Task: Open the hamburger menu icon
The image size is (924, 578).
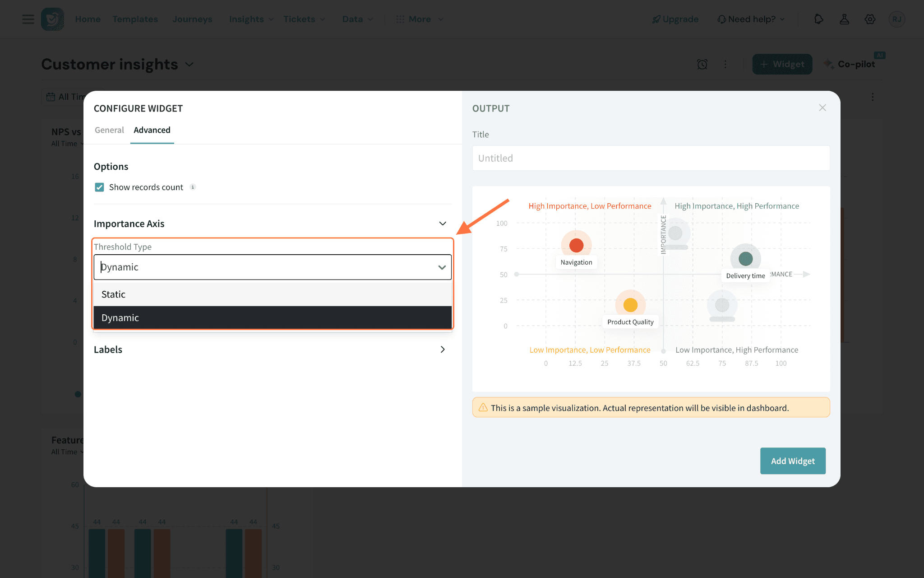Action: click(28, 19)
